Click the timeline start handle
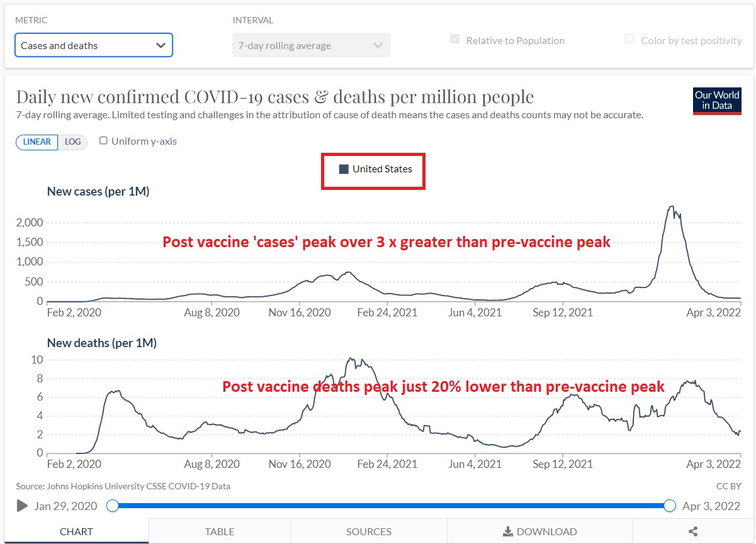The image size is (756, 544). (113, 506)
